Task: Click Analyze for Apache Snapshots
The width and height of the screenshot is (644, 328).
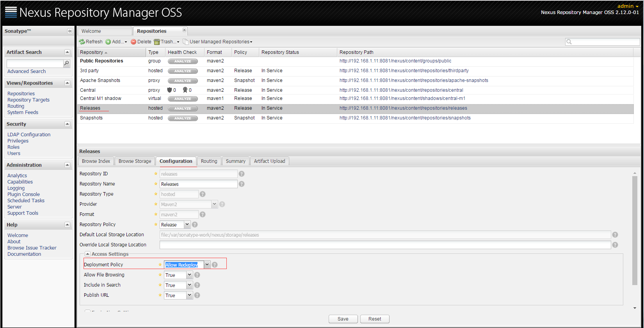Action: pos(183,81)
